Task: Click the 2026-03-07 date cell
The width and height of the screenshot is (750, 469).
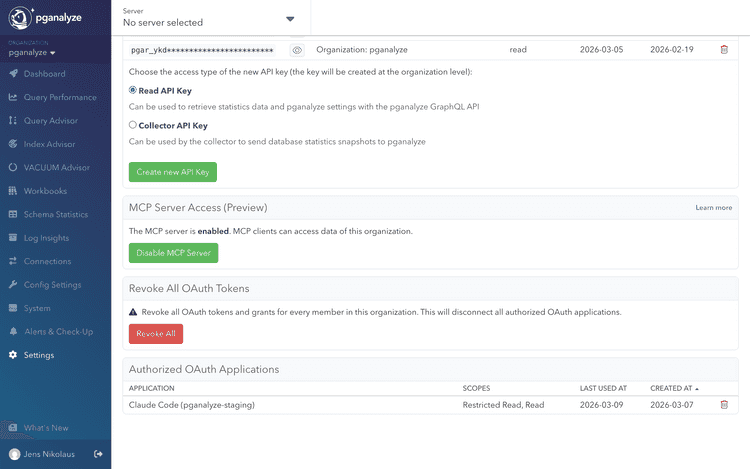Action: point(672,405)
